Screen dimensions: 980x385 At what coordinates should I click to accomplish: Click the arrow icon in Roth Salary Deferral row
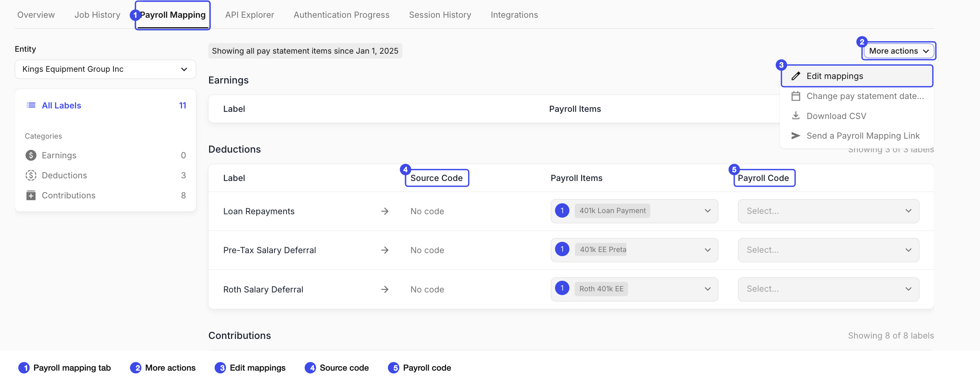point(385,289)
